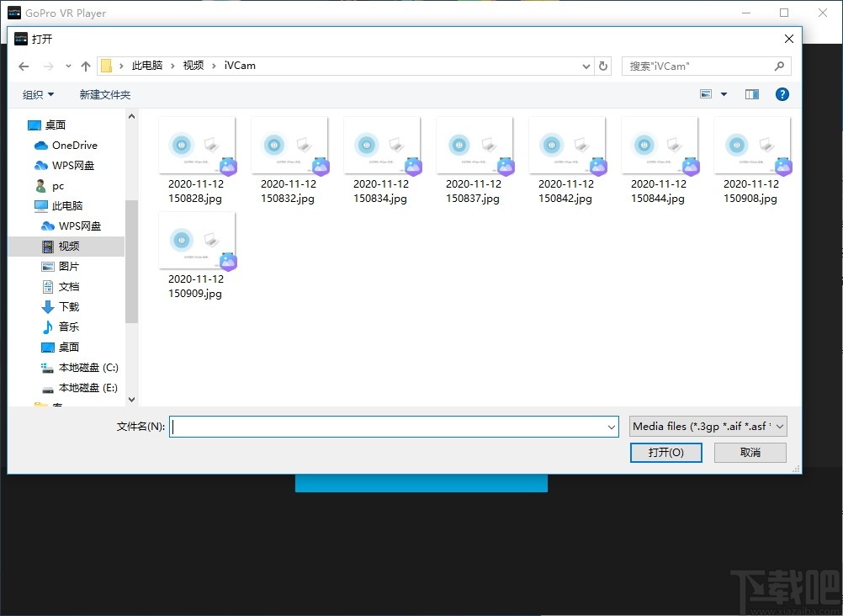Click 新建文件夹 new folder
Viewport: 843px width, 616px height.
pyautogui.click(x=105, y=95)
